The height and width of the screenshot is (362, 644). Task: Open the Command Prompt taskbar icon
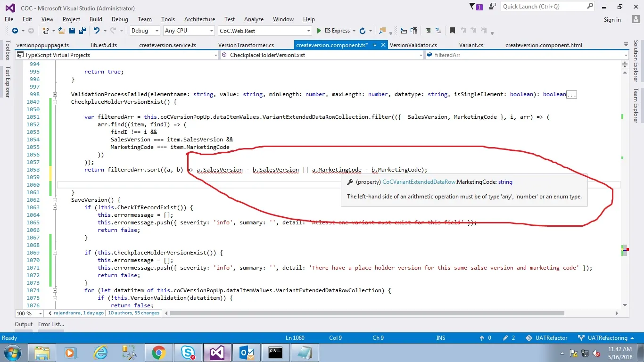pos(275,353)
